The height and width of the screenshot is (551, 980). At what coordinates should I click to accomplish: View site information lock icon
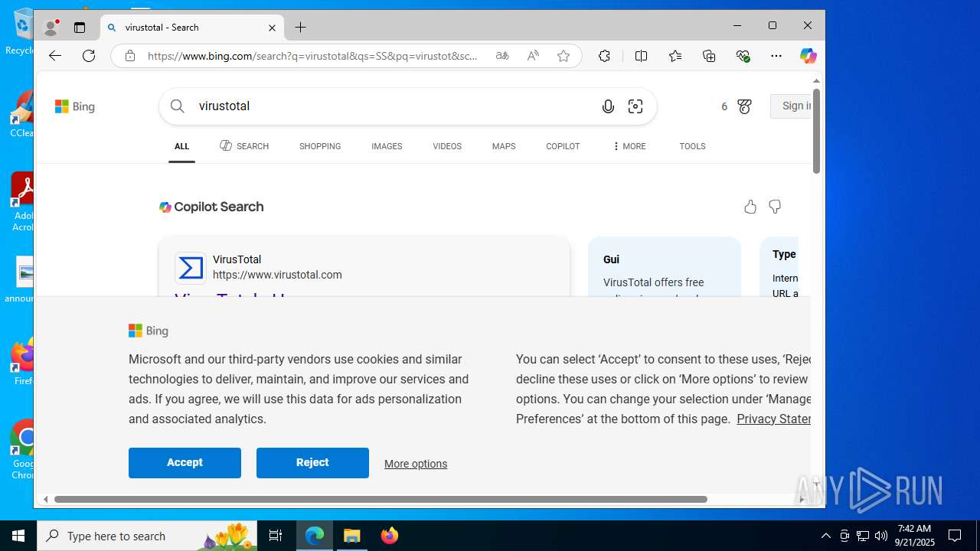(x=130, y=56)
